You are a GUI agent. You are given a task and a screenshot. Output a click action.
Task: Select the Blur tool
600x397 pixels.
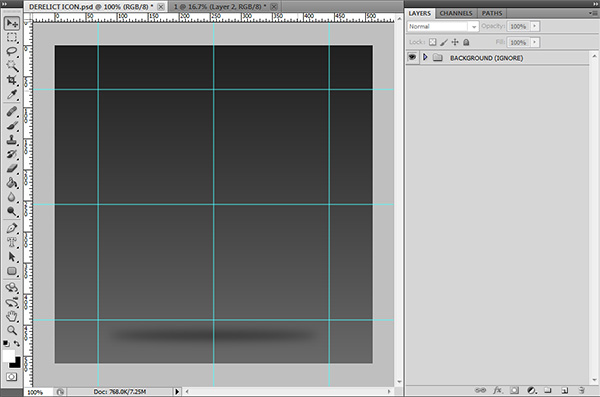pos(12,197)
